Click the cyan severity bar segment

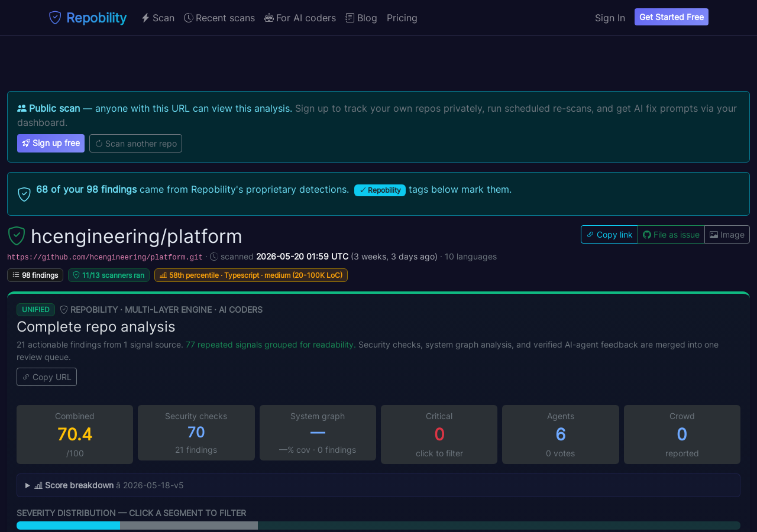click(68, 525)
